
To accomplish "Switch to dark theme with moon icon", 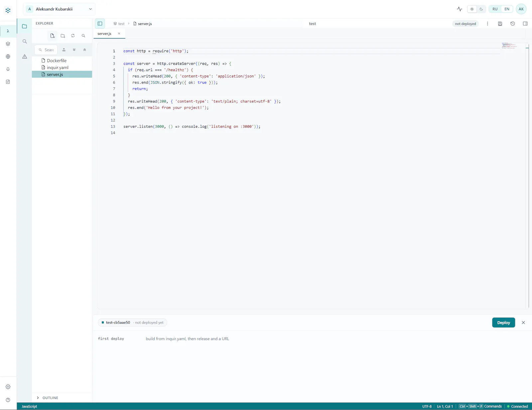I will pyautogui.click(x=481, y=9).
